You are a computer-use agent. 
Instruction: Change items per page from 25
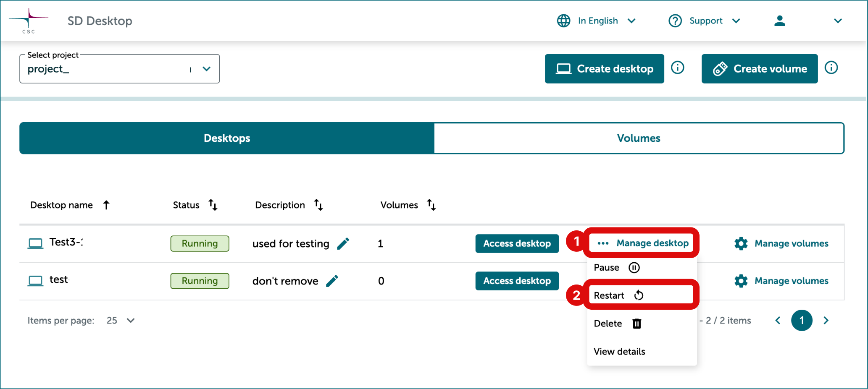[x=121, y=321]
